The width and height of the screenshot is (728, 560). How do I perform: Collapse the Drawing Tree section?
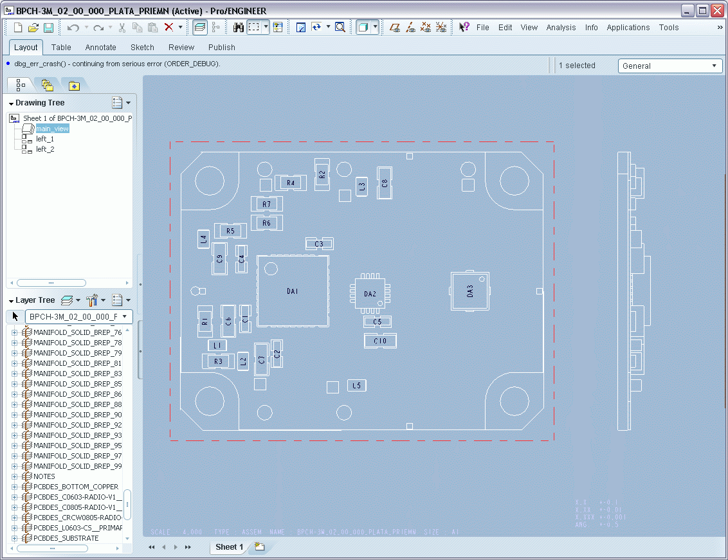pos(12,104)
